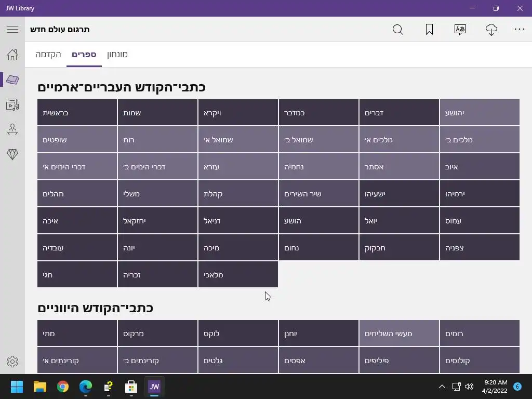Select the יחזקאל book tile
The width and height of the screenshot is (532, 399).
[157, 220]
